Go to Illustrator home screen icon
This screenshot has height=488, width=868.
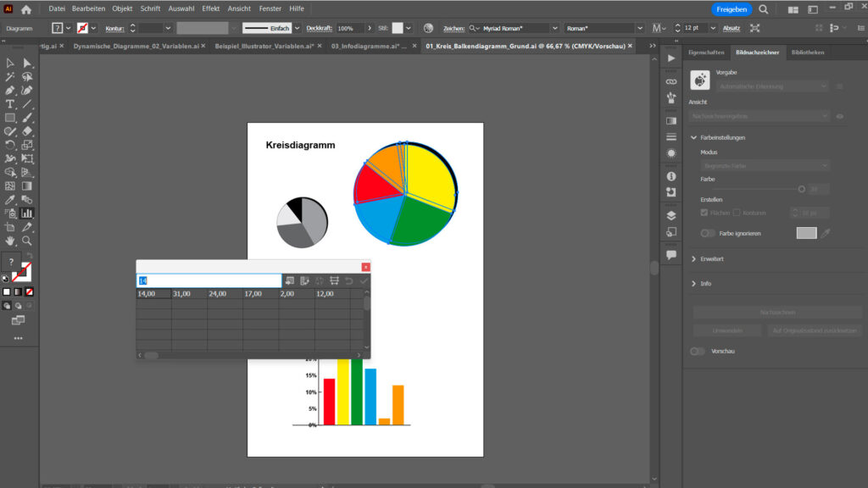pyautogui.click(x=26, y=9)
